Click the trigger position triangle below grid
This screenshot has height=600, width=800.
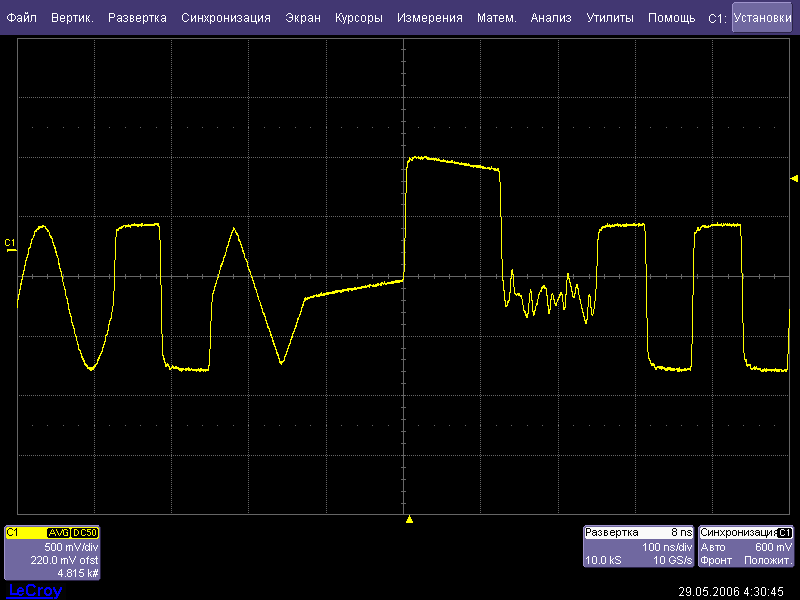pyautogui.click(x=408, y=520)
